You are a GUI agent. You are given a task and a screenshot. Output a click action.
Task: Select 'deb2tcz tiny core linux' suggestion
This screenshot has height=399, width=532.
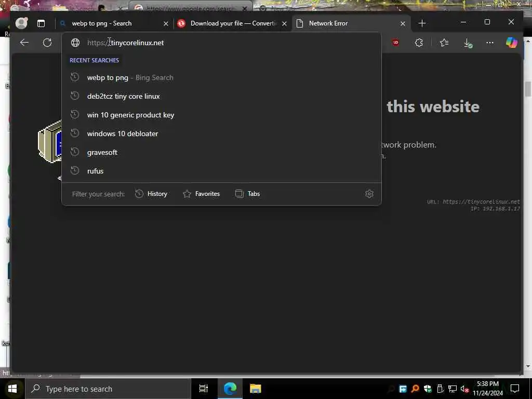point(221,96)
